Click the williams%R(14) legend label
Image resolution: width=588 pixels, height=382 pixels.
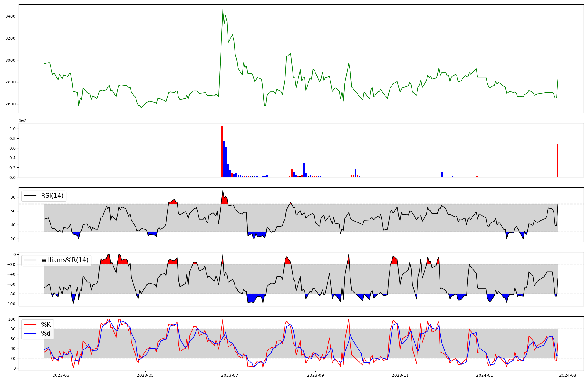tap(65, 260)
